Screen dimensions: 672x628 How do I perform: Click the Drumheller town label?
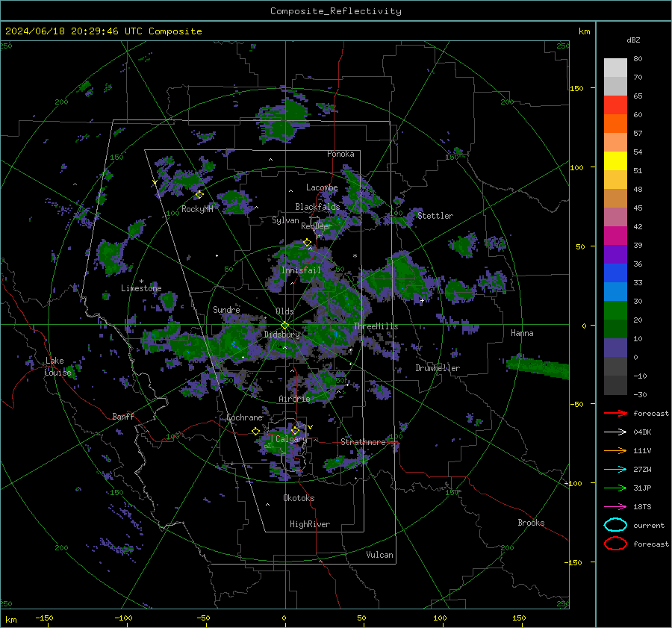coord(438,368)
